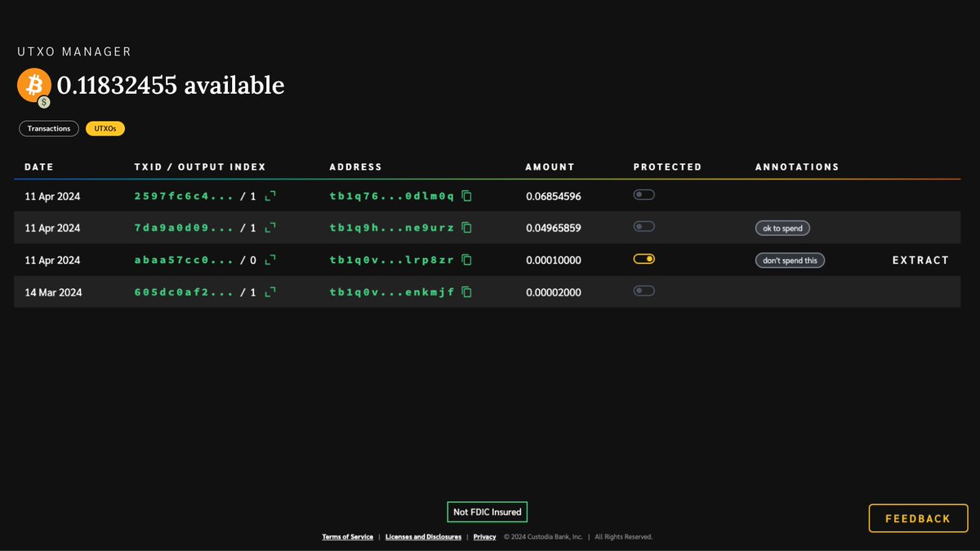Enable protection for 0.04965859 UTXO

tap(644, 226)
